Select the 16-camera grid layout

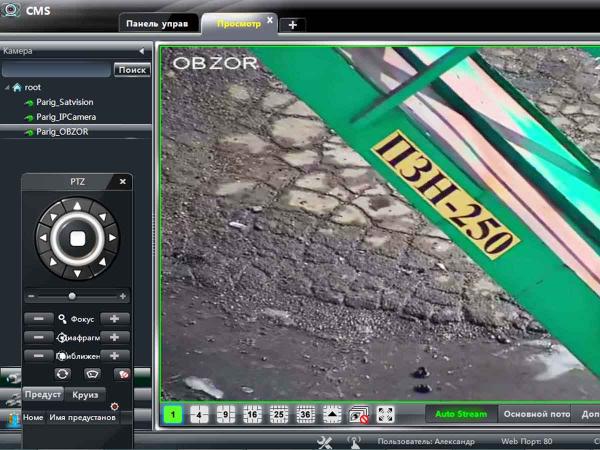point(252,414)
